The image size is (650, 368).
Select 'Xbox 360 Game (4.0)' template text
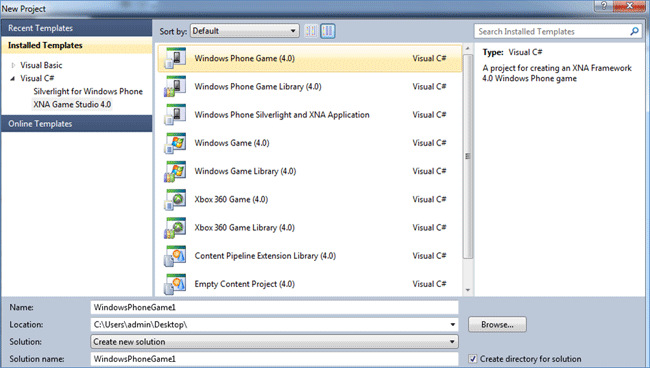[x=231, y=199]
